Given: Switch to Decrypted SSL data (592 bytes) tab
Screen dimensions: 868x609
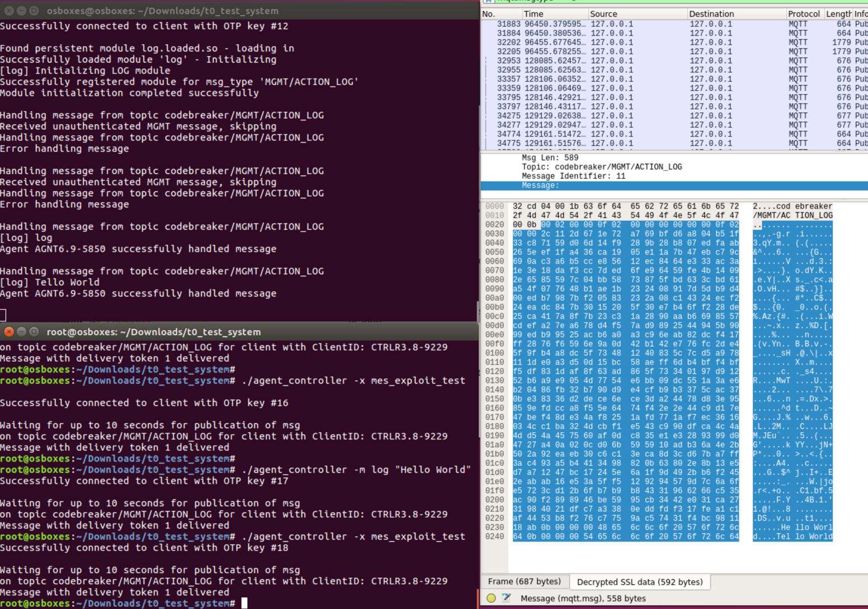Looking at the screenshot, I should tap(639, 582).
